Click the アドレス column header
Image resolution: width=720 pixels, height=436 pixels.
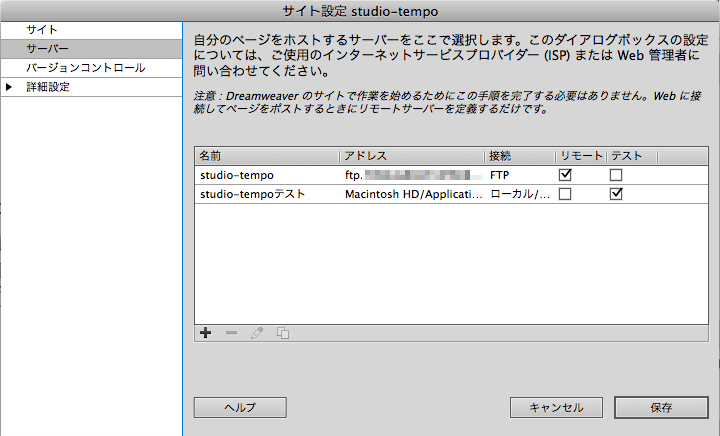click(x=412, y=156)
